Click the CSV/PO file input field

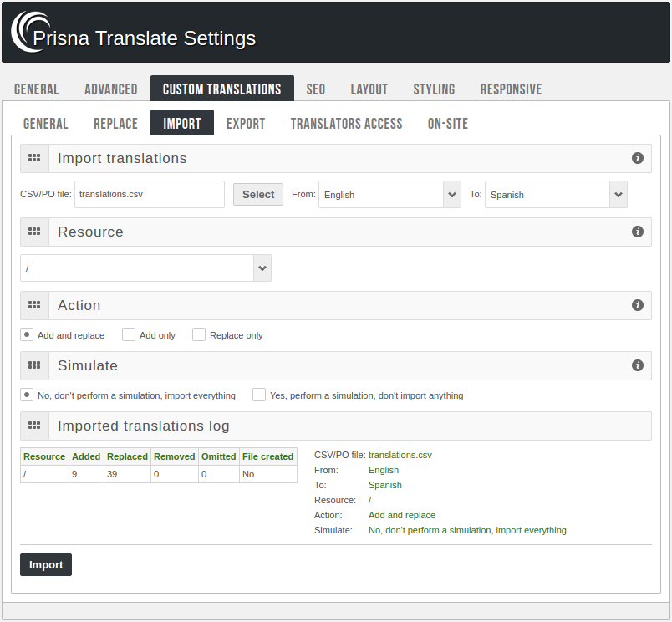pyautogui.click(x=149, y=194)
